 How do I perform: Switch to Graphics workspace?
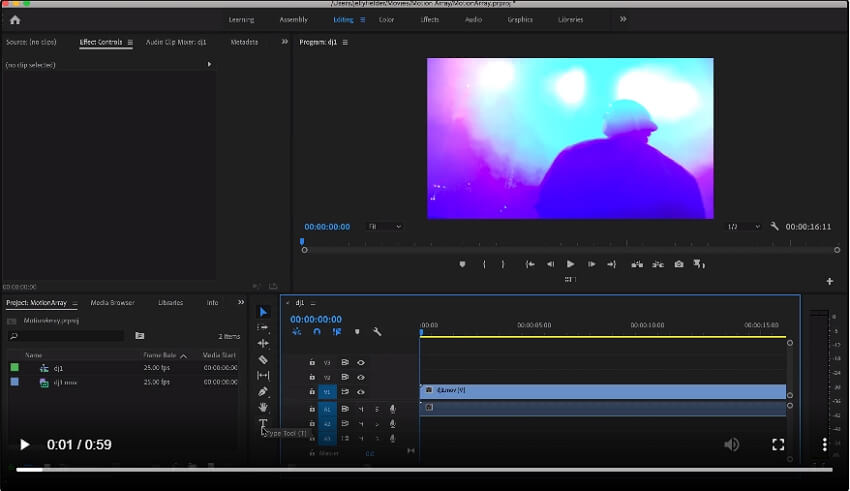coord(520,20)
